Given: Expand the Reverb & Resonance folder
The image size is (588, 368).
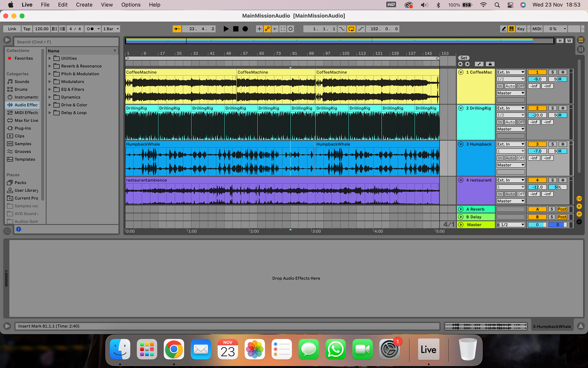Looking at the screenshot, I should tap(50, 66).
